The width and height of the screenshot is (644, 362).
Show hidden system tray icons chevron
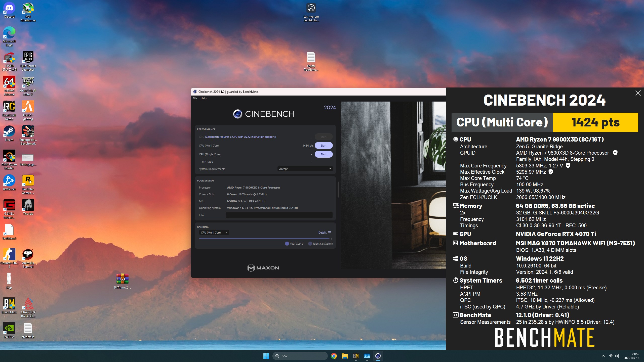click(603, 356)
